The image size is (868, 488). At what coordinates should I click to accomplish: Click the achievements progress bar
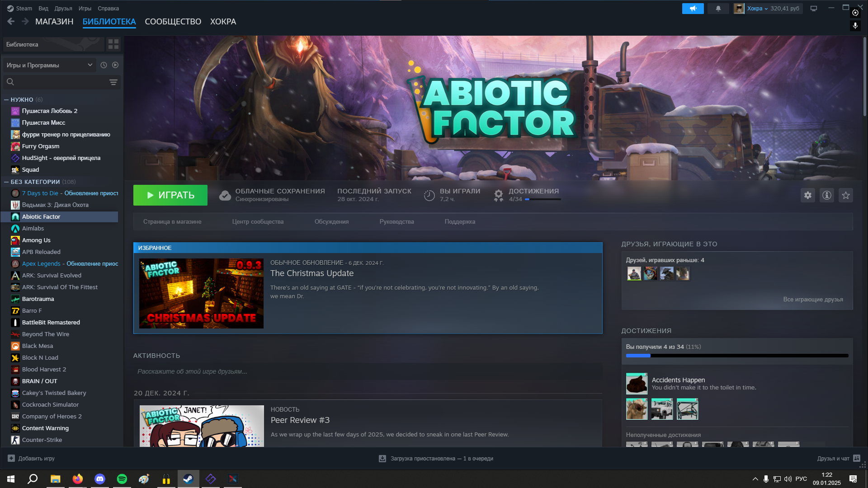pyautogui.click(x=737, y=356)
